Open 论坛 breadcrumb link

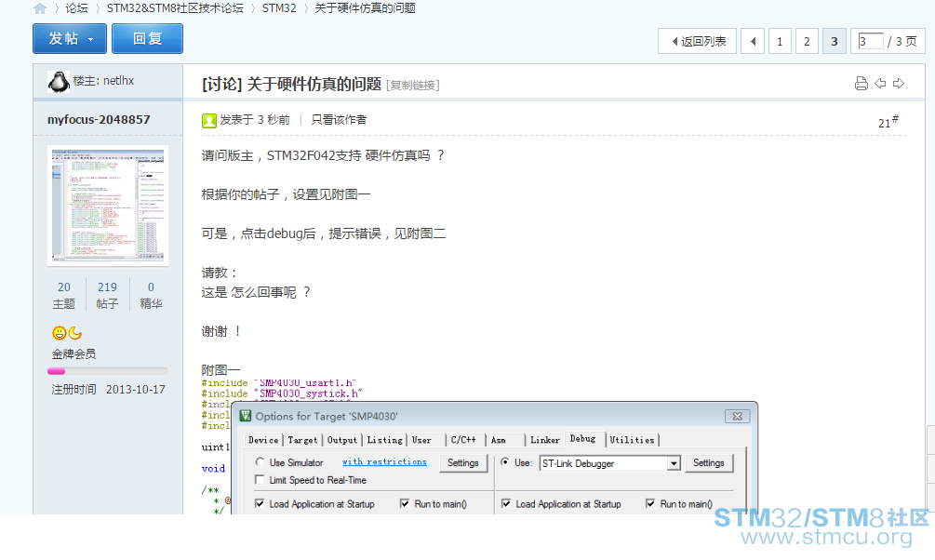[76, 8]
